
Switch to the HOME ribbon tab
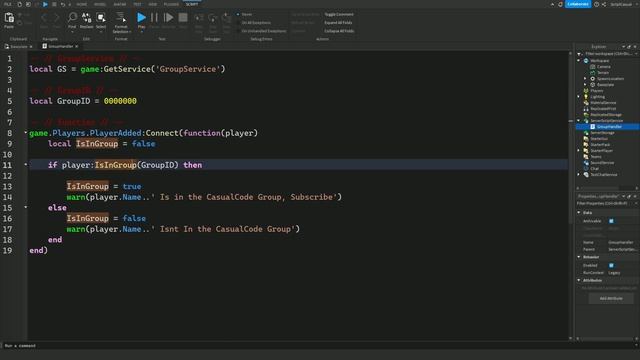[82, 4]
